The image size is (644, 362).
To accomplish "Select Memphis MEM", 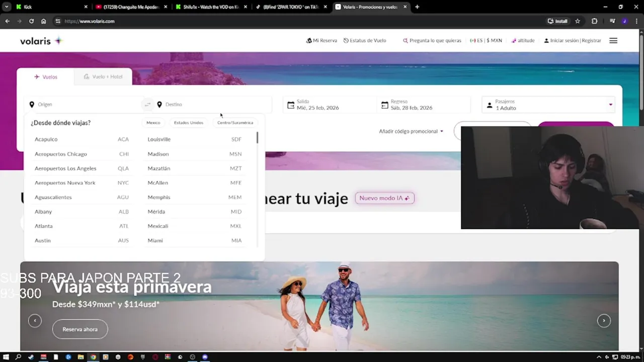I will 195,197.
